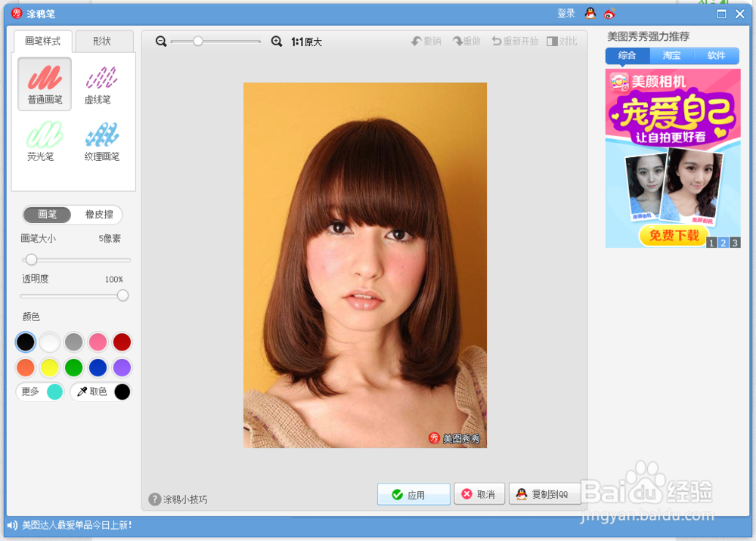Click 应用 to apply changes
Screen dimensions: 756x541
click(414, 494)
